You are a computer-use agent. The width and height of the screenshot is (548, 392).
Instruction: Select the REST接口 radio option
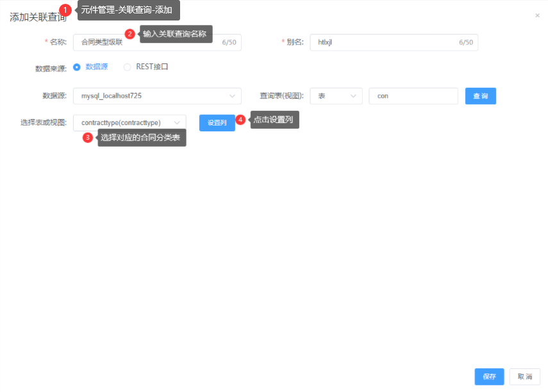point(128,67)
